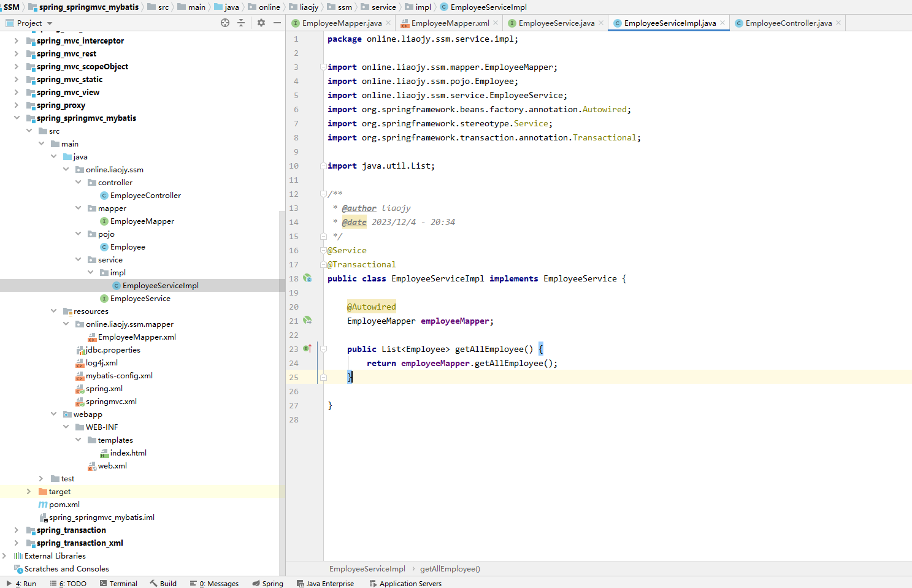Open the Terminal tool window
The image size is (912, 588).
click(x=118, y=583)
